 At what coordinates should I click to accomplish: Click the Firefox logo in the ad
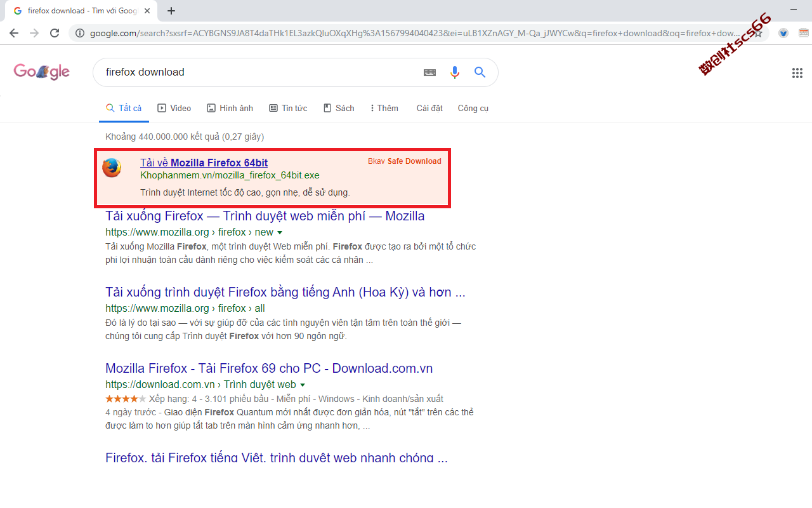tap(112, 168)
